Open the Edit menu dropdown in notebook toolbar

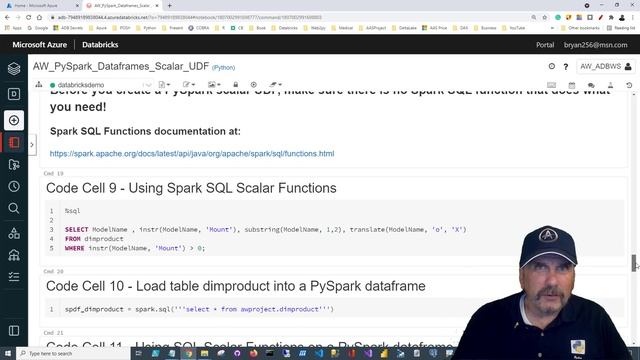click(189, 84)
